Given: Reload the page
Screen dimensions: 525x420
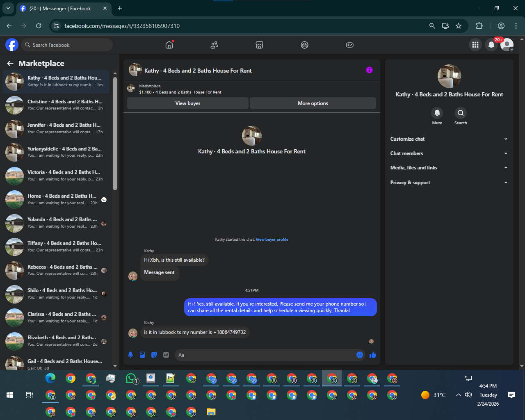Looking at the screenshot, I should pos(39,26).
